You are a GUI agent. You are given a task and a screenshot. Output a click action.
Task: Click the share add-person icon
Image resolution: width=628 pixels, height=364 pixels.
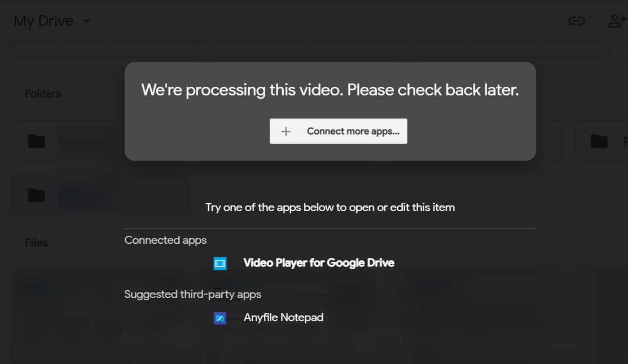pyautogui.click(x=617, y=21)
